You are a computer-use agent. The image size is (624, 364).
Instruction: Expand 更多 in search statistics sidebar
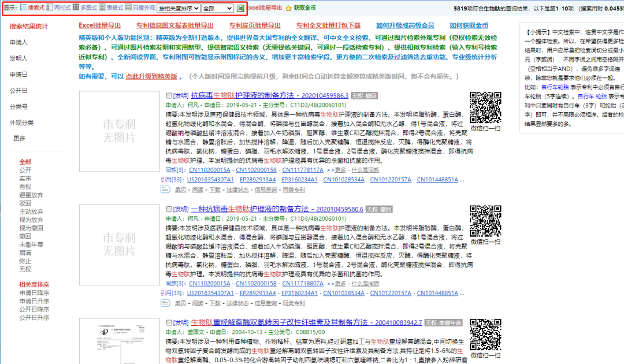tap(19, 138)
